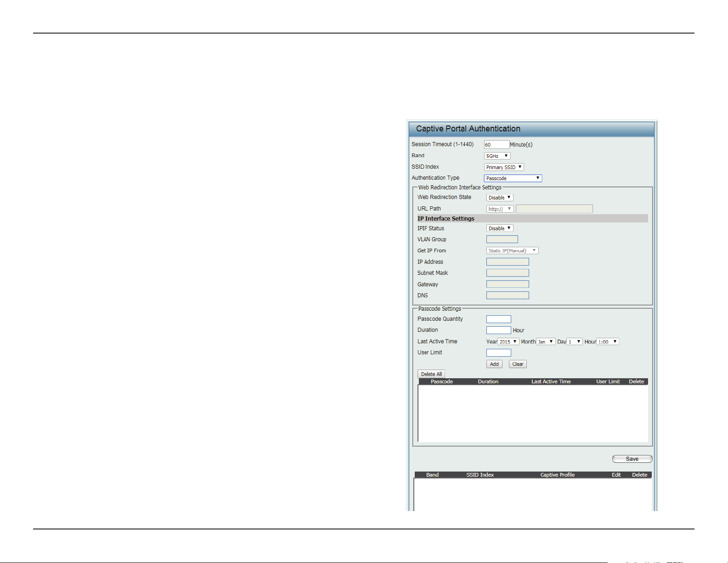728x563 pixels.
Task: Open the Day dropdown
Action: (575, 341)
